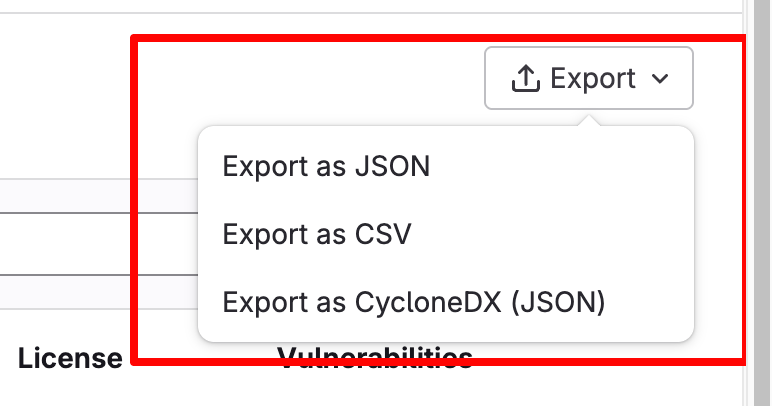Click the vertical scrollbar on the right
Screen dimensions: 772x406
click(x=757, y=200)
